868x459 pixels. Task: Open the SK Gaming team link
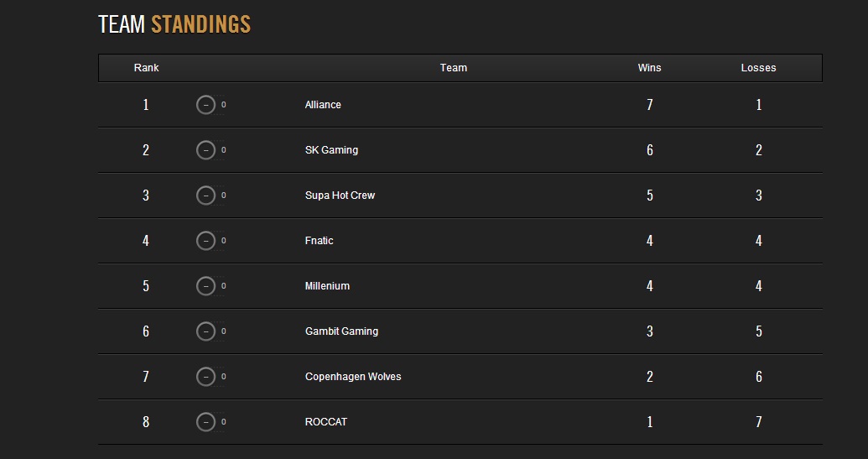coord(331,150)
